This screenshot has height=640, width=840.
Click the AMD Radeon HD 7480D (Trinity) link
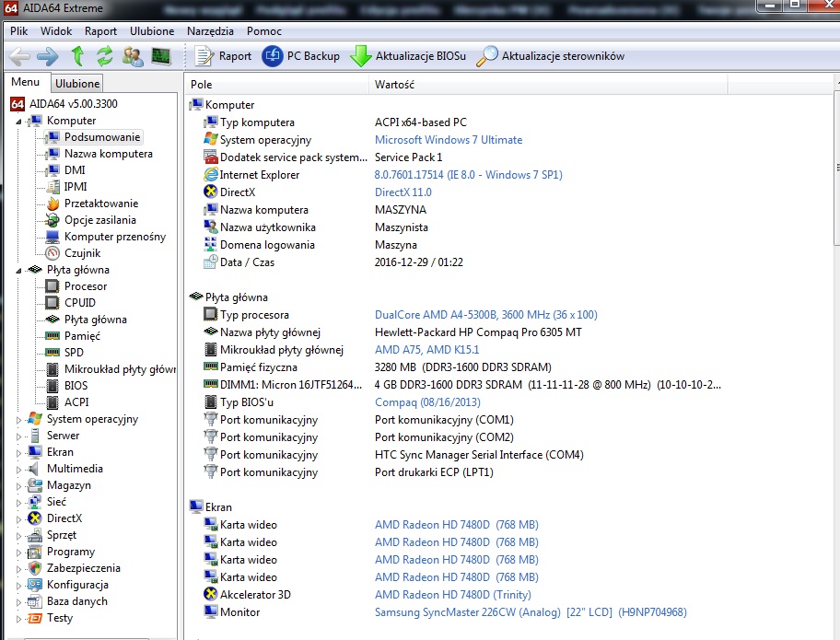(x=452, y=595)
